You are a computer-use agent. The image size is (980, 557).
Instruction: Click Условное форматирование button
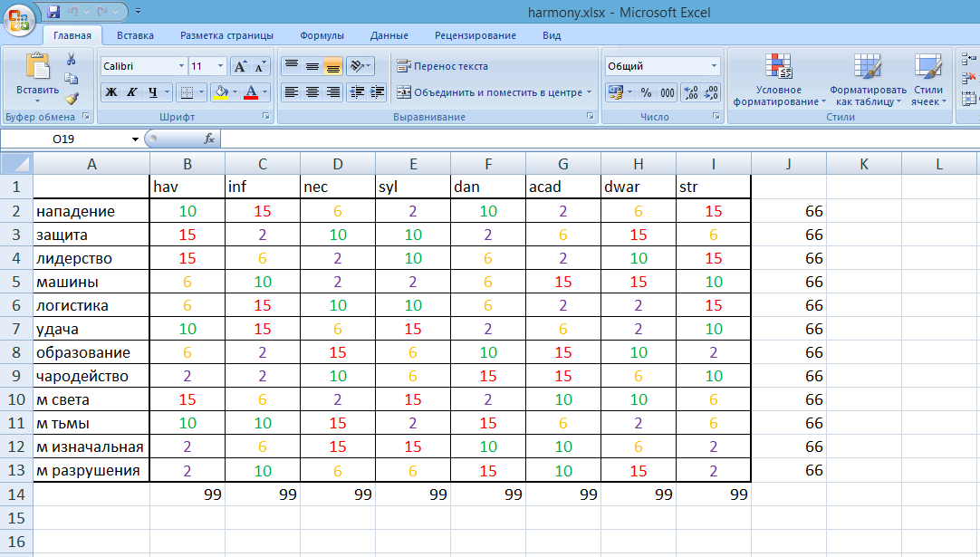tap(779, 80)
